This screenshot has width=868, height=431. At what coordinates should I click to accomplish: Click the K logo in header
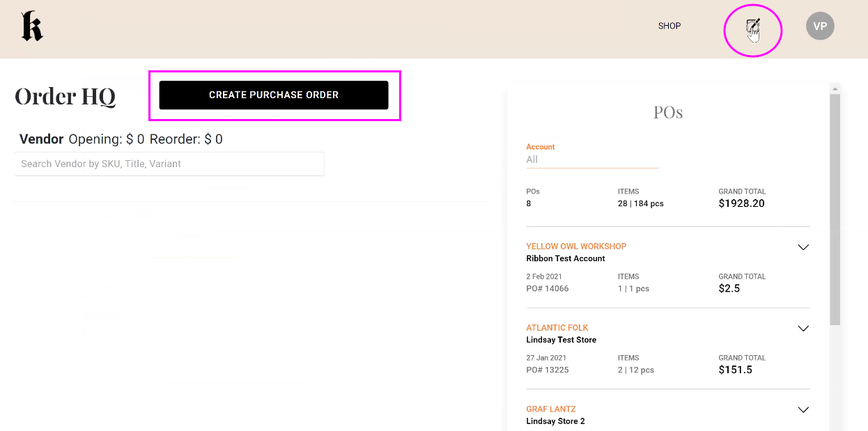31,26
